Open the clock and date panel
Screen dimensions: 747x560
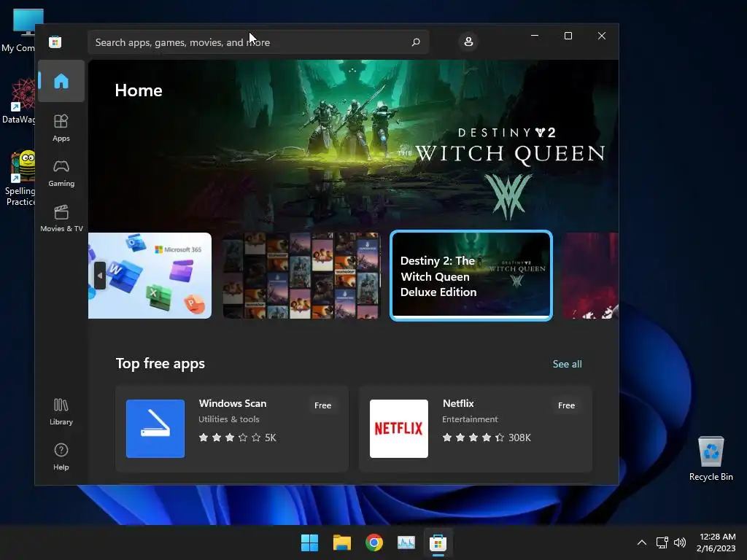pyautogui.click(x=716, y=542)
